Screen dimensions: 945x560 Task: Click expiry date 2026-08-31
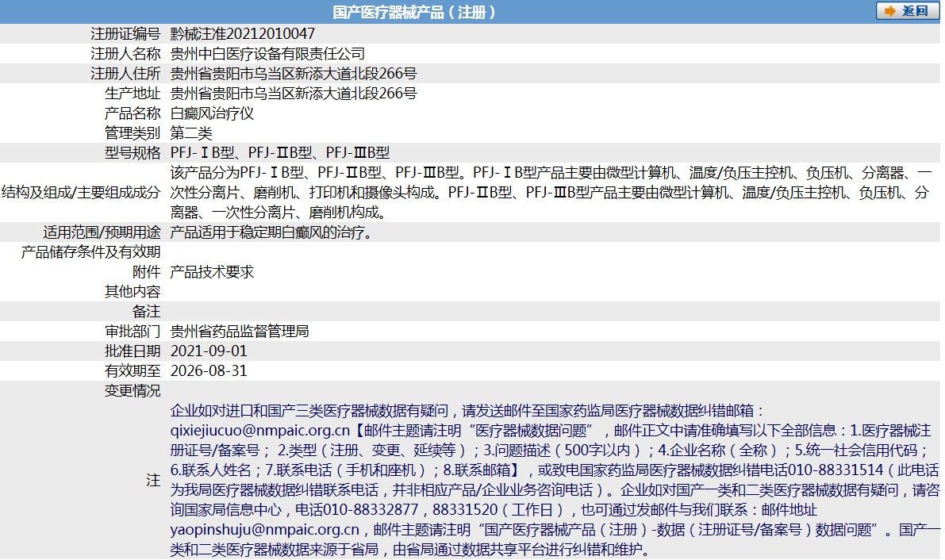point(209,371)
